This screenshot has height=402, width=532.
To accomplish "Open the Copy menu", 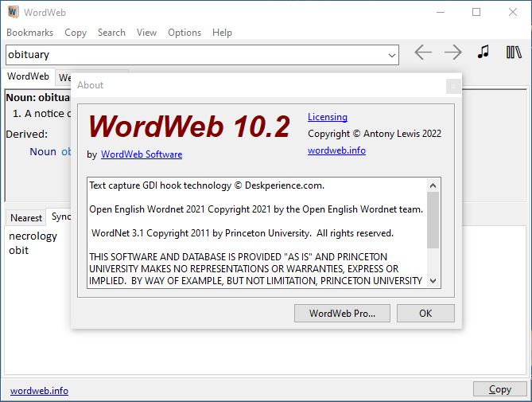I will [76, 33].
